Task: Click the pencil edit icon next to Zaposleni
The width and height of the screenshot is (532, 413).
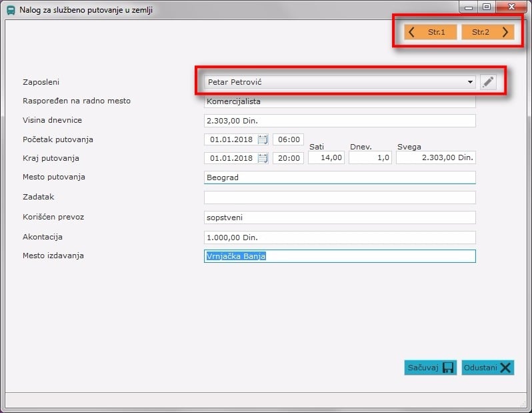Action: (x=488, y=82)
